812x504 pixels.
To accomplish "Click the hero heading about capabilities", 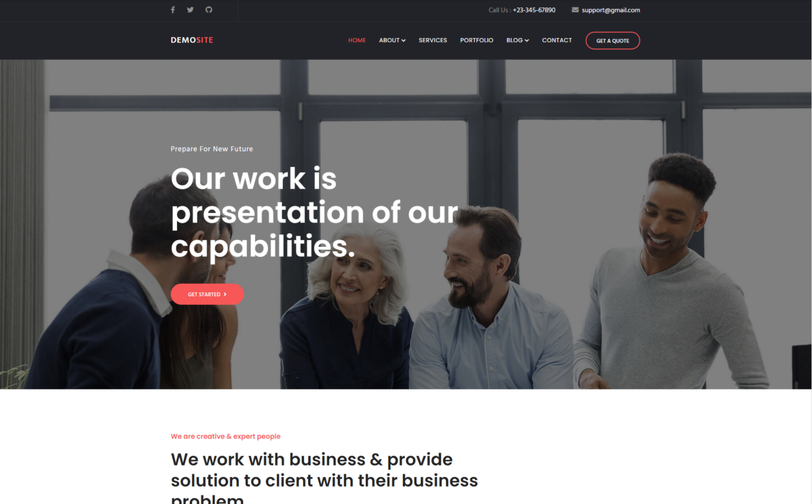I will pyautogui.click(x=315, y=212).
